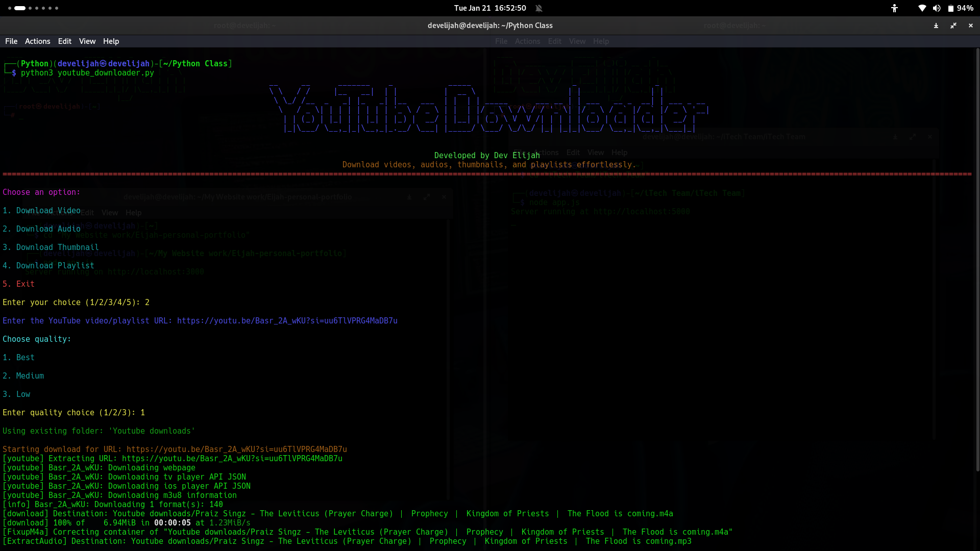Click the '[info] Downloading 1 format(s): 140' line
Viewport: 980px width, 551px height.
tap(113, 505)
